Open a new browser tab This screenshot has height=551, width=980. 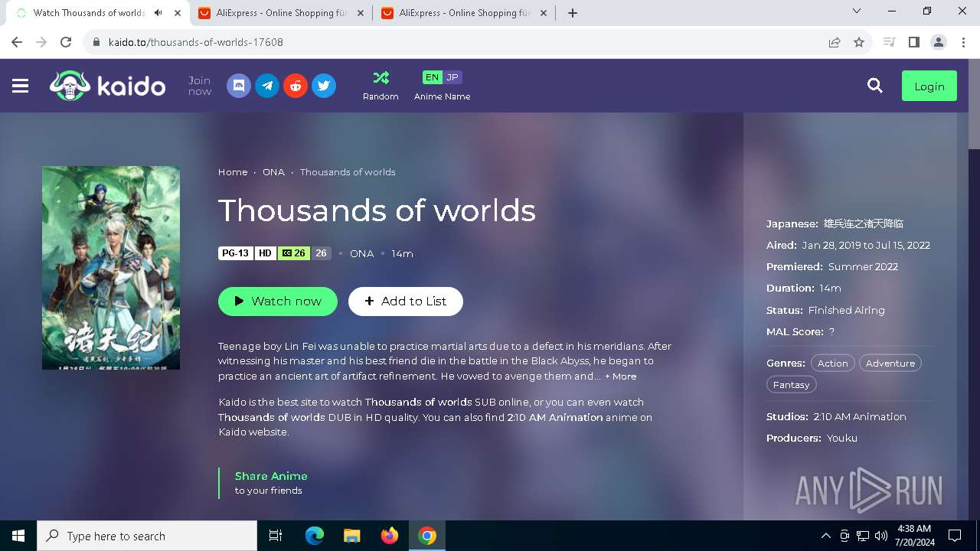pos(573,13)
